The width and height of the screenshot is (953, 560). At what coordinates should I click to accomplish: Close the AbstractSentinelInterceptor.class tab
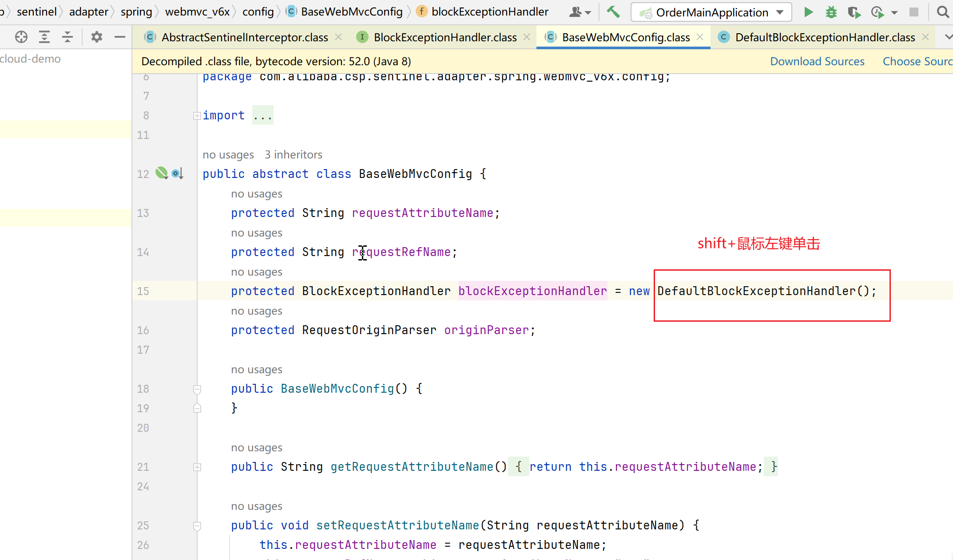pyautogui.click(x=338, y=37)
